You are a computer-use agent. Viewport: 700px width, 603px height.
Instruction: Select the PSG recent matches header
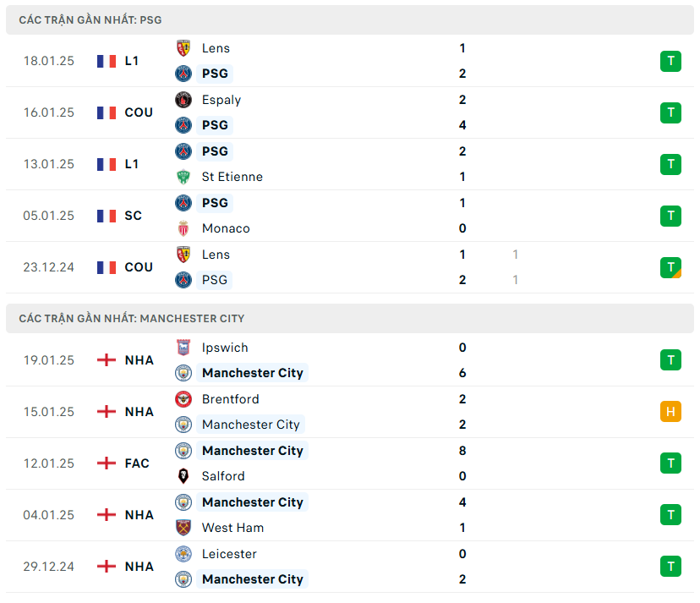(x=90, y=19)
